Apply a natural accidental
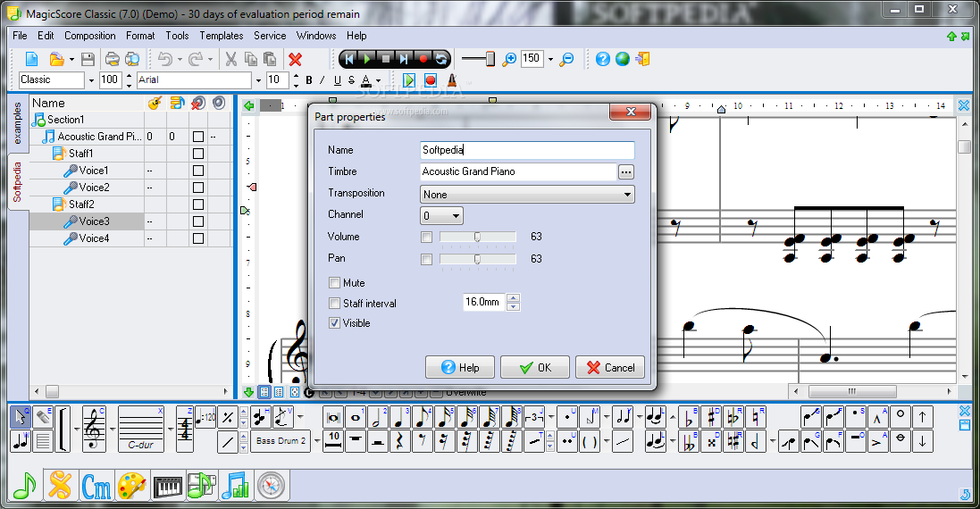The height and width of the screenshot is (509, 980). (757, 417)
